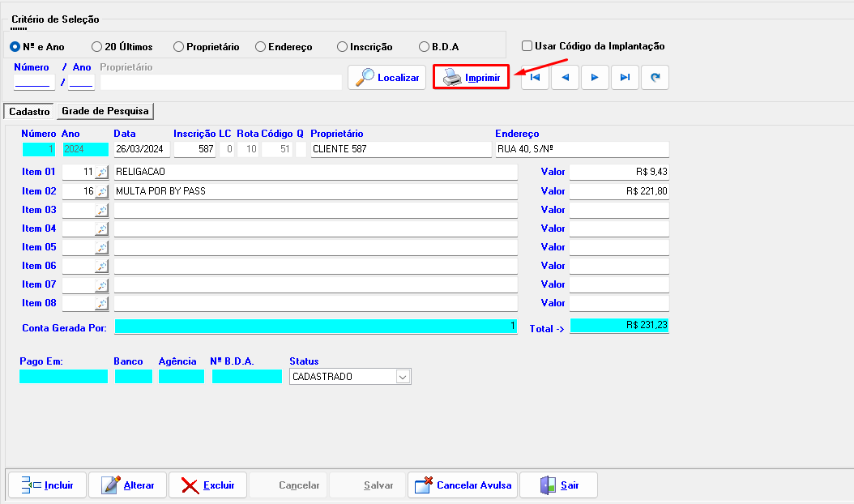The image size is (854, 504).
Task: Jump to the last record arrow
Action: [x=625, y=78]
